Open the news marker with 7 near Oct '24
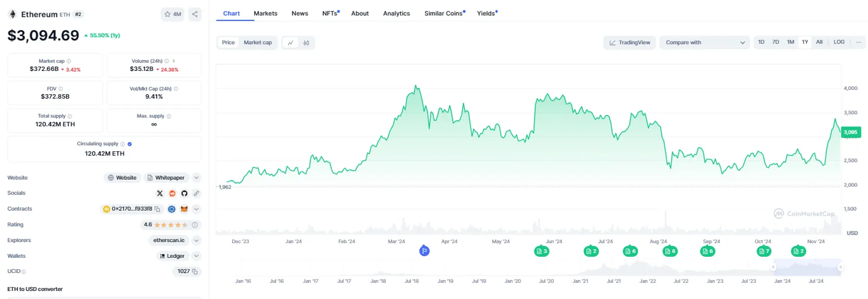868x299 pixels. 764,251
